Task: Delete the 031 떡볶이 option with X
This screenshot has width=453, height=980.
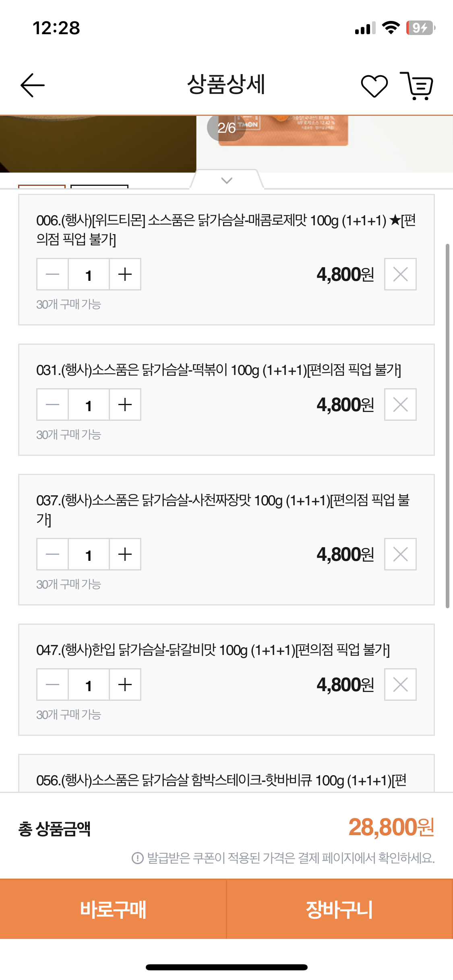Action: (400, 405)
